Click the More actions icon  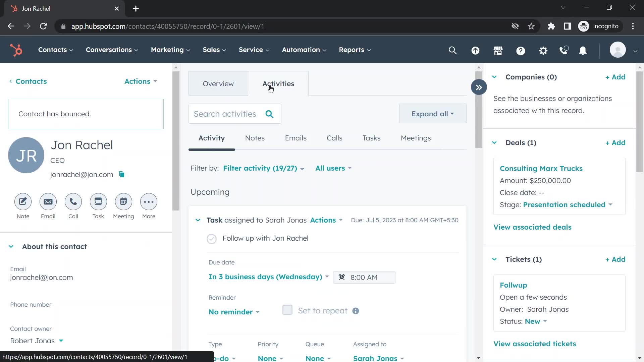tap(149, 201)
